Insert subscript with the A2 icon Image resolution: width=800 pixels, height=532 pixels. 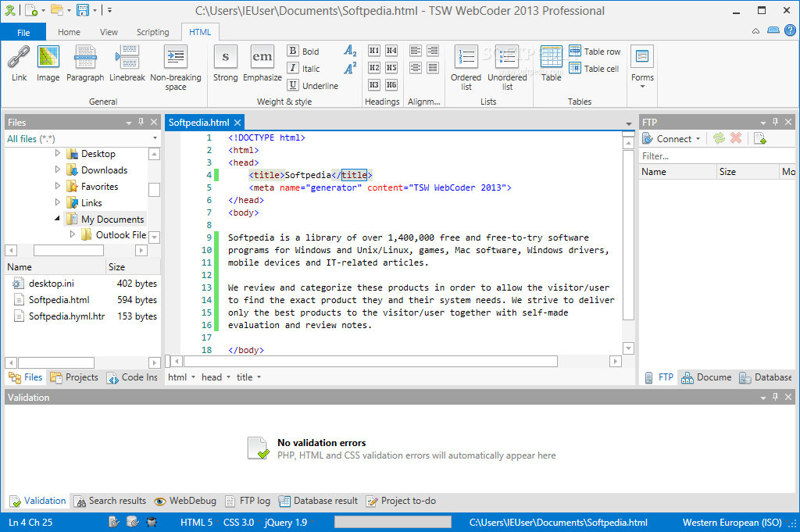350,51
